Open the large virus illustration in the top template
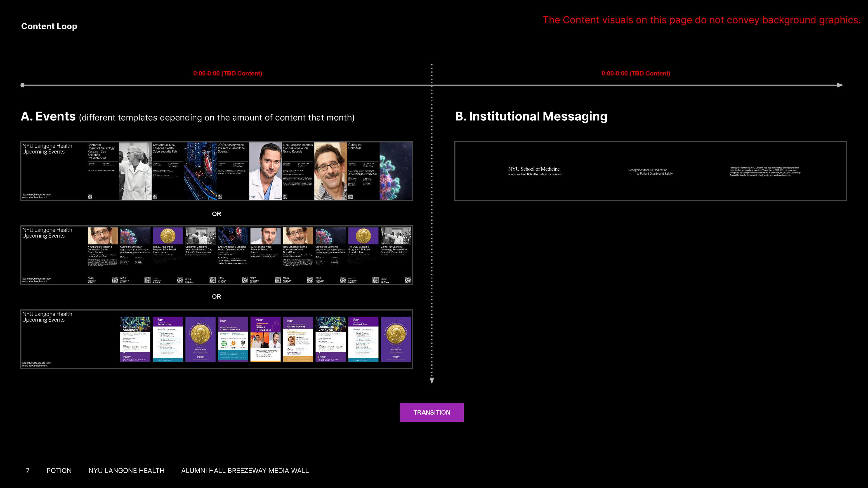Screen dimensions: 868x488 (x=396, y=171)
